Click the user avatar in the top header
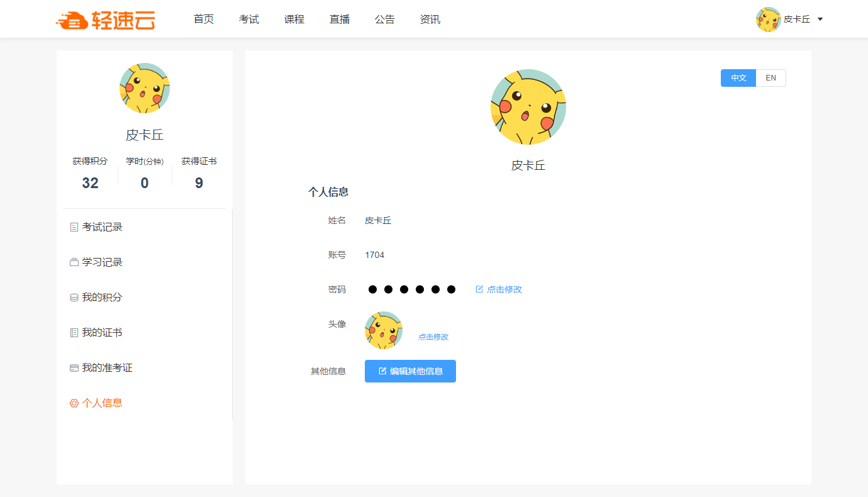 (x=768, y=20)
